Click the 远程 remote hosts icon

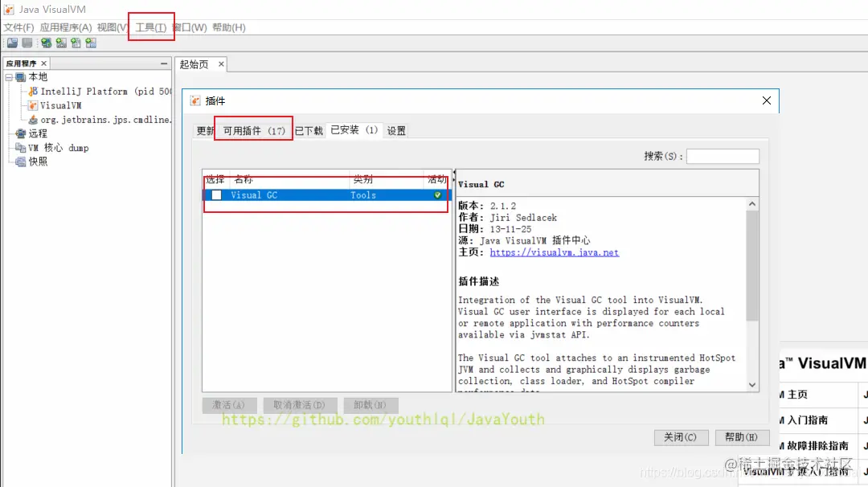click(x=20, y=133)
